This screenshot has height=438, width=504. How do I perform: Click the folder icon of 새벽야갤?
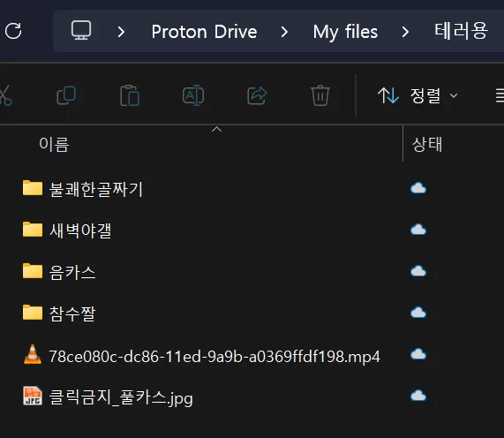pos(33,230)
